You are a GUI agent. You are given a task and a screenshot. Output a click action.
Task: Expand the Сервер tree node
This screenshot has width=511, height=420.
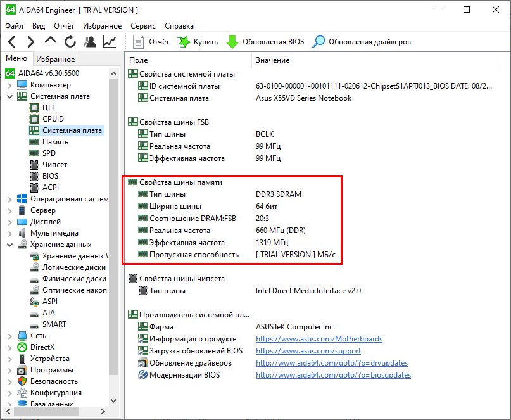pos(9,211)
